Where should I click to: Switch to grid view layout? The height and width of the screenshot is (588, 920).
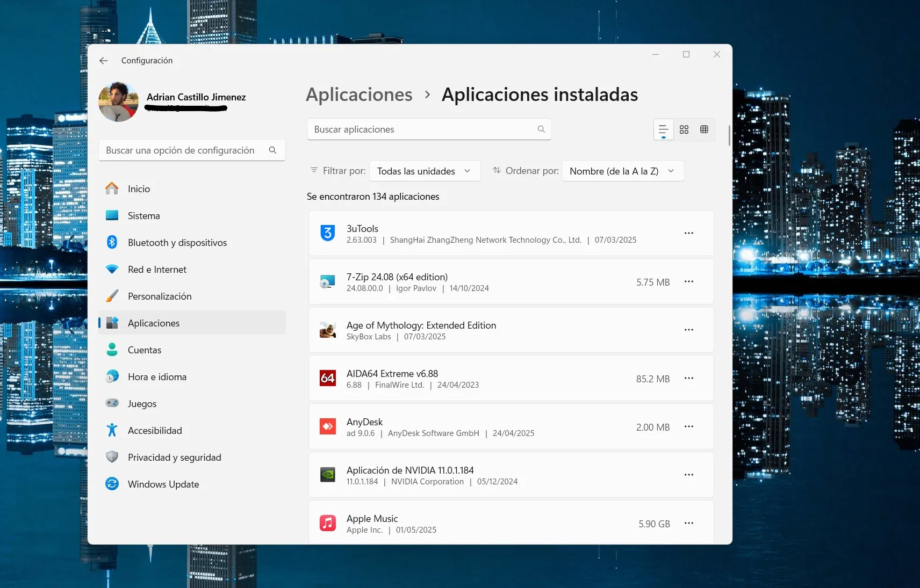pyautogui.click(x=684, y=129)
